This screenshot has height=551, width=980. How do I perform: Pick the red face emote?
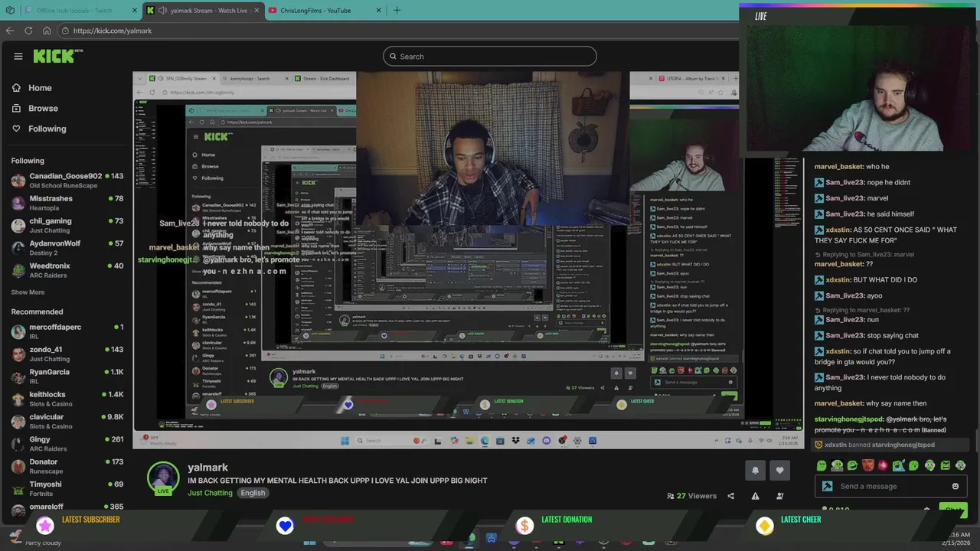coord(867,465)
